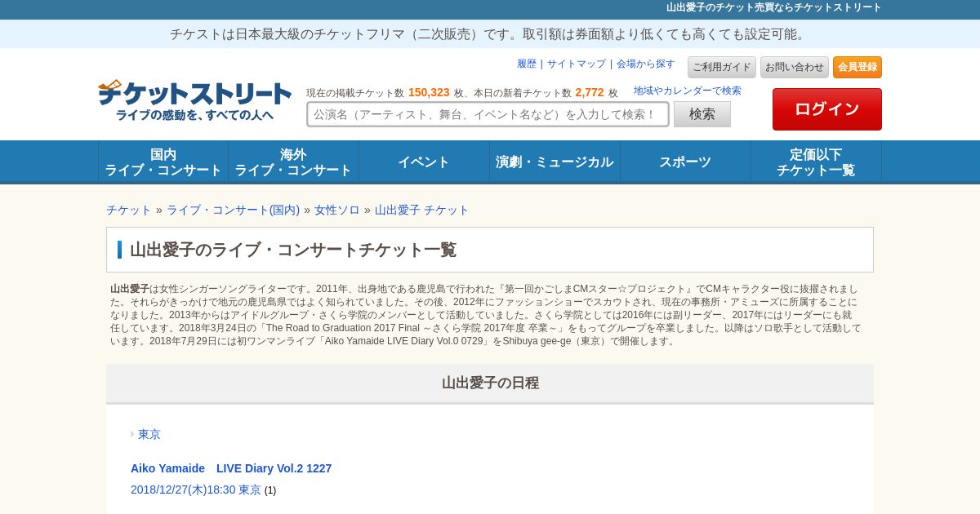
Task: Click the 検索 search button
Action: point(702,114)
